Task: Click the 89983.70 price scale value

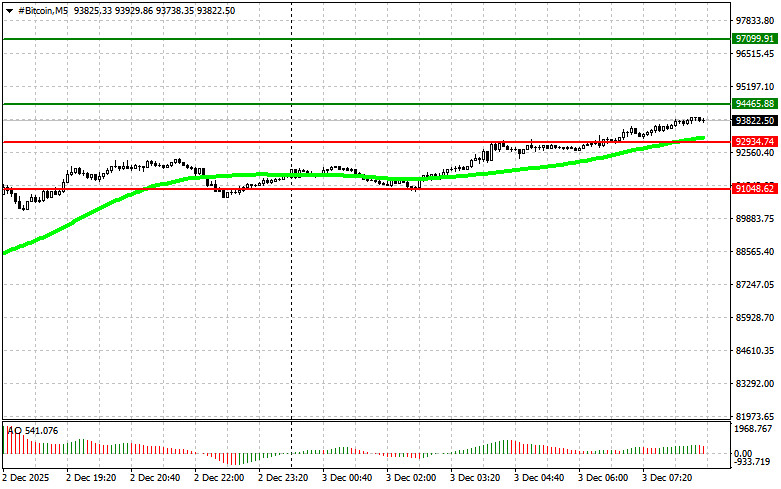Action: click(755, 219)
